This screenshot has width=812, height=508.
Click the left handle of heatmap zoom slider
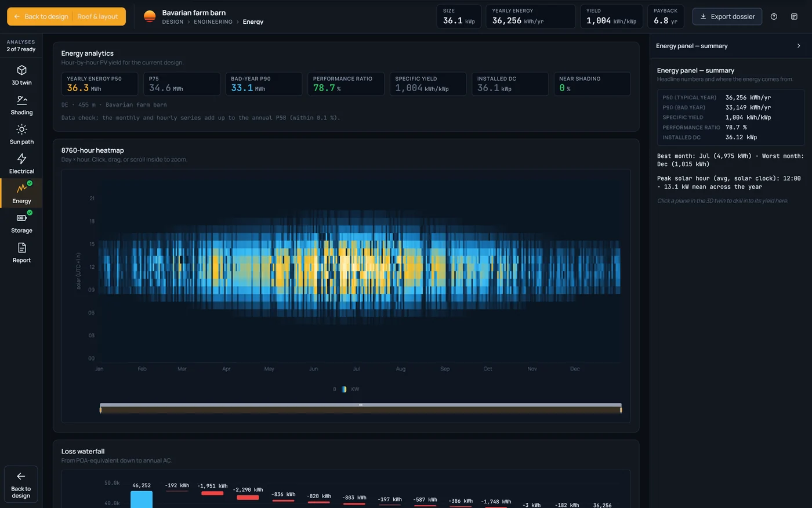[100, 410]
